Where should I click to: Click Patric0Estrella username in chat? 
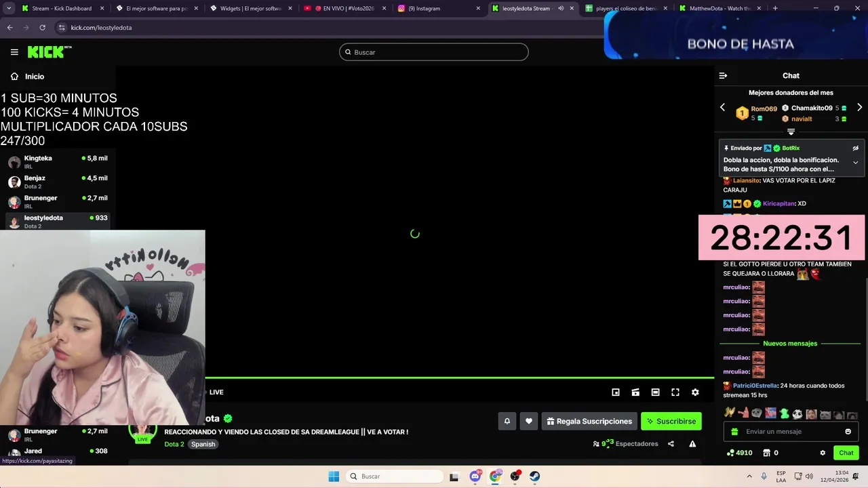pos(755,386)
